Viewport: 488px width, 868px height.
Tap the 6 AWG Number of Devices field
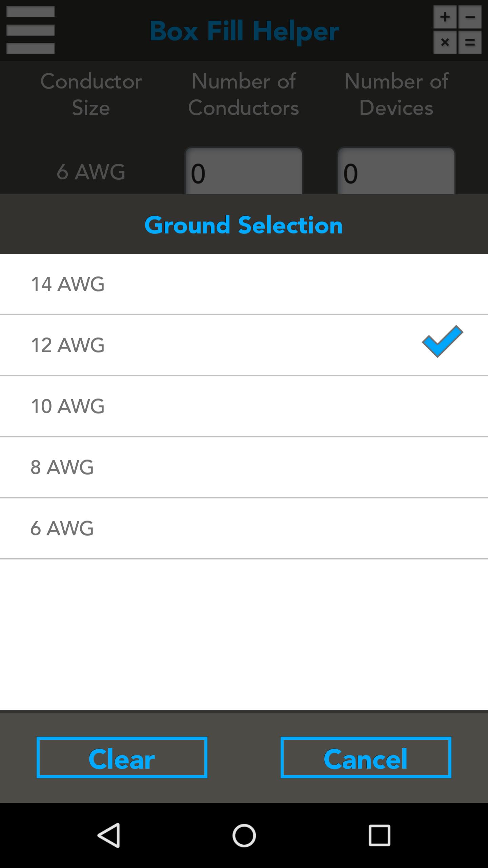click(396, 172)
